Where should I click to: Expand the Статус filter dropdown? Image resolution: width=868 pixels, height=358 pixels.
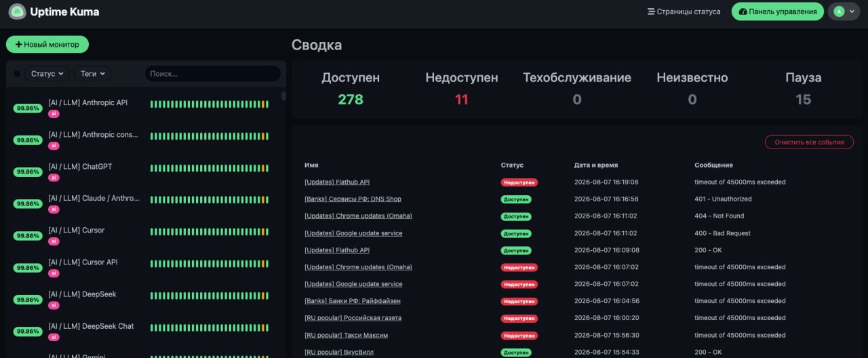tap(47, 73)
